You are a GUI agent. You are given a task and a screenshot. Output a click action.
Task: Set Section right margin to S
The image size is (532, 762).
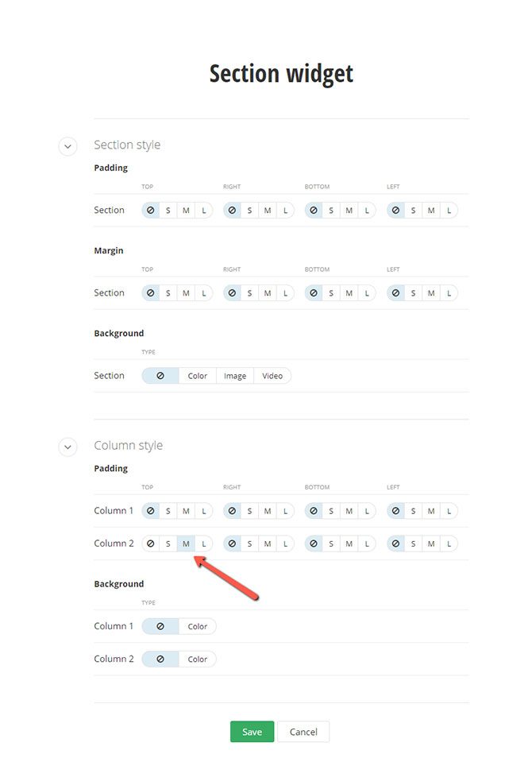pyautogui.click(x=249, y=293)
